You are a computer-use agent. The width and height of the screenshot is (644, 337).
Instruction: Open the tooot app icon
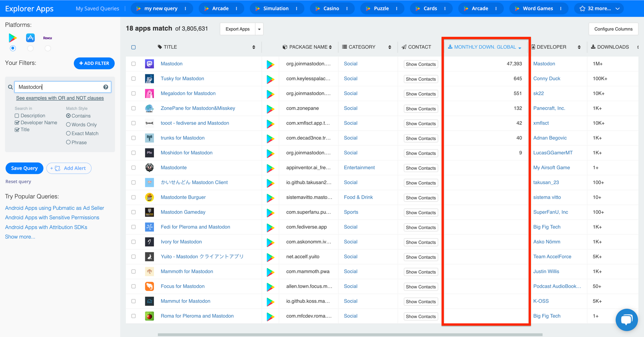pos(149,123)
